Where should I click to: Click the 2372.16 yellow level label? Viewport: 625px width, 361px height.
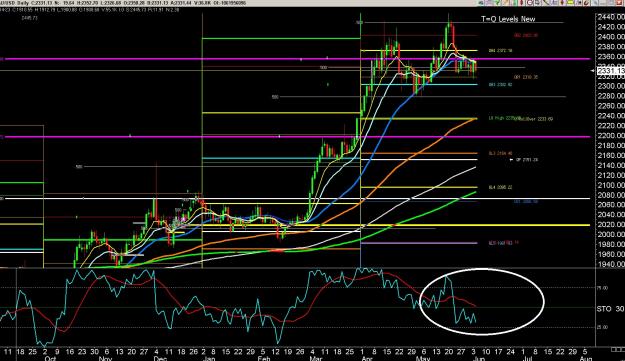(x=500, y=51)
